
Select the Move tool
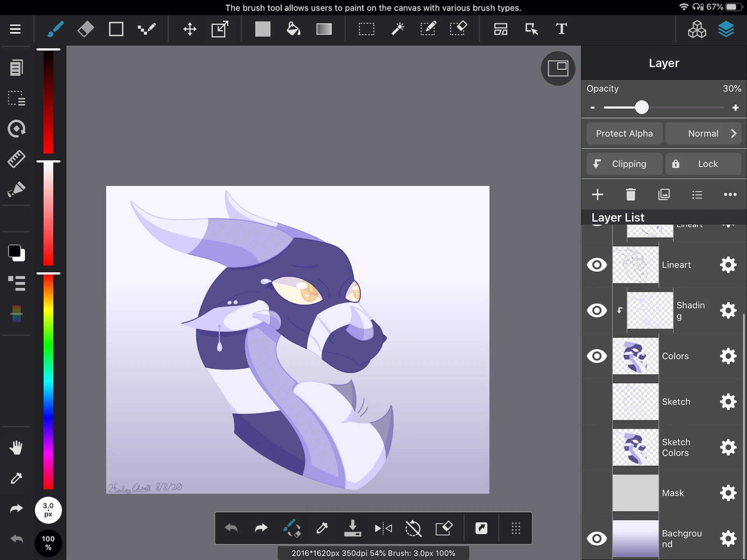pyautogui.click(x=190, y=29)
